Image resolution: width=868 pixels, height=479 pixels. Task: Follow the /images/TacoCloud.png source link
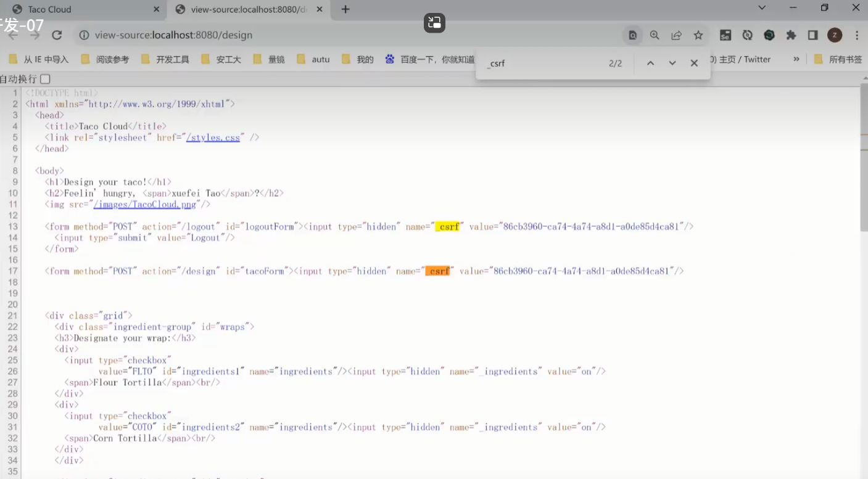click(x=146, y=204)
